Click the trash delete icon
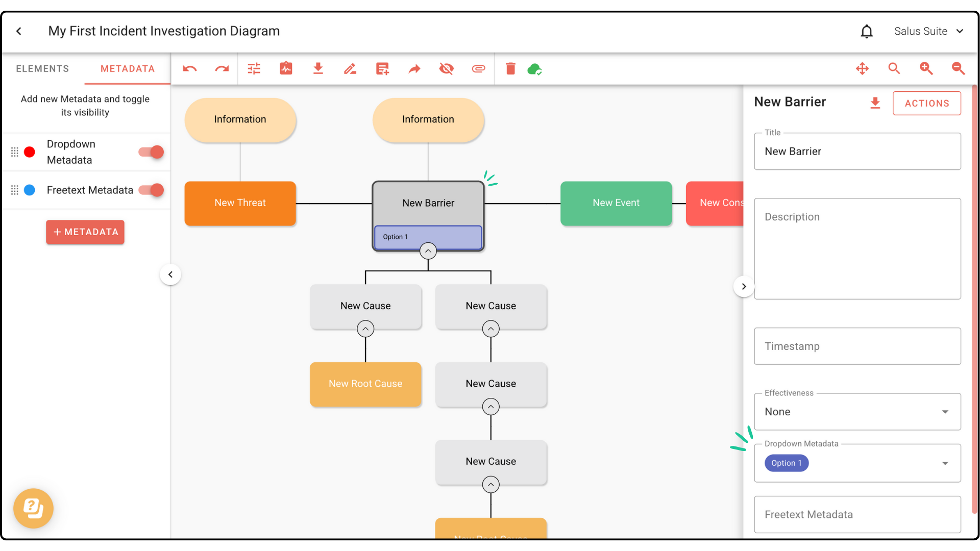 click(510, 69)
